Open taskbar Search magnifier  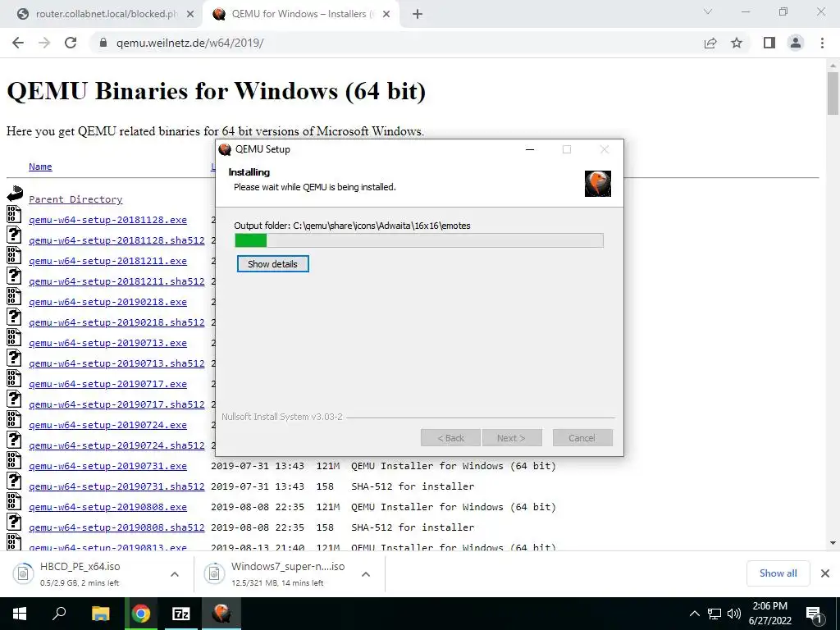pos(59,614)
